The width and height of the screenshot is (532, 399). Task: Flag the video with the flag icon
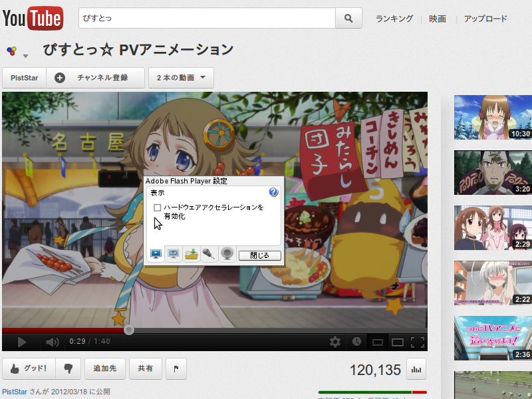tap(176, 368)
